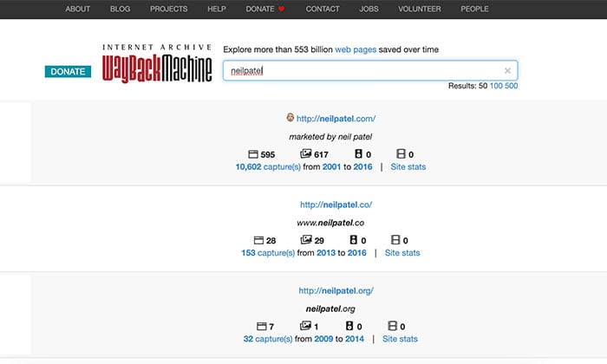Open the http://neilpatel.org/ result link
The height and width of the screenshot is (364, 607).
[336, 290]
